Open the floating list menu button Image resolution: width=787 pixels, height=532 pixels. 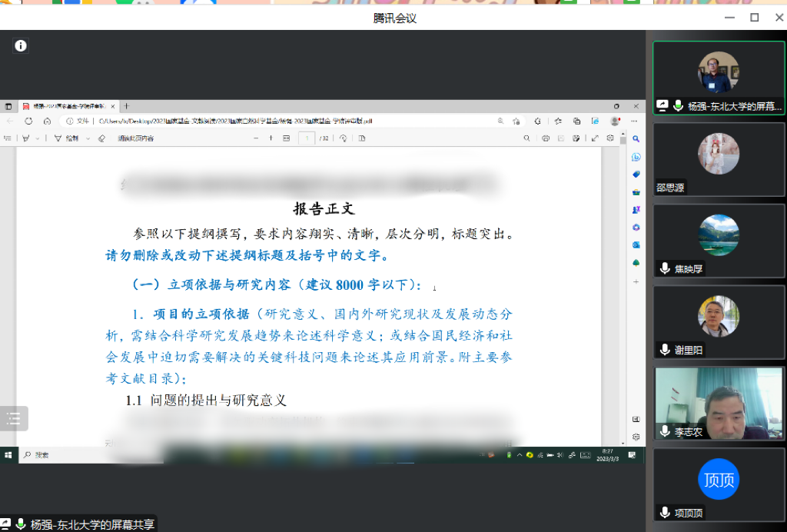(14, 418)
